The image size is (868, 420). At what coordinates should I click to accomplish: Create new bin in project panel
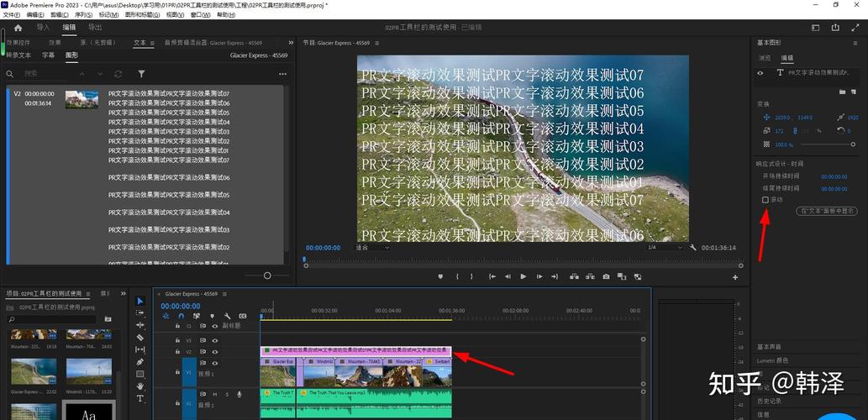pyautogui.click(x=108, y=319)
